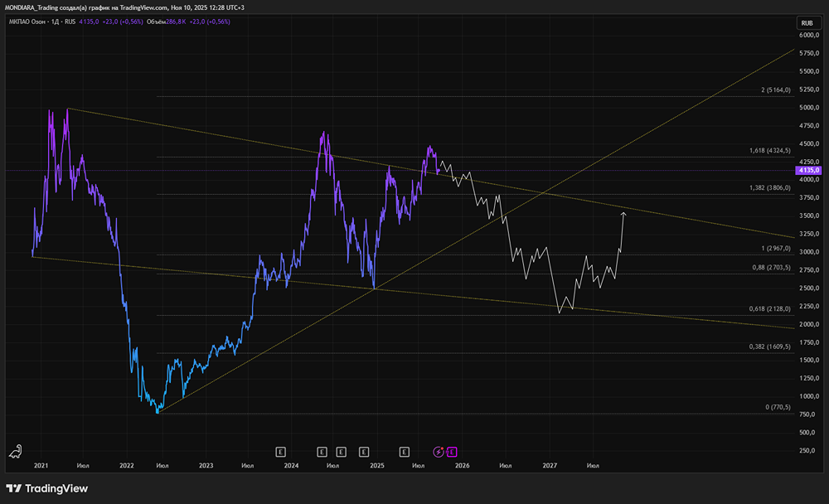829x504 pixels.
Task: Click the arrowhead ending the white forecast path
Action: 623,214
